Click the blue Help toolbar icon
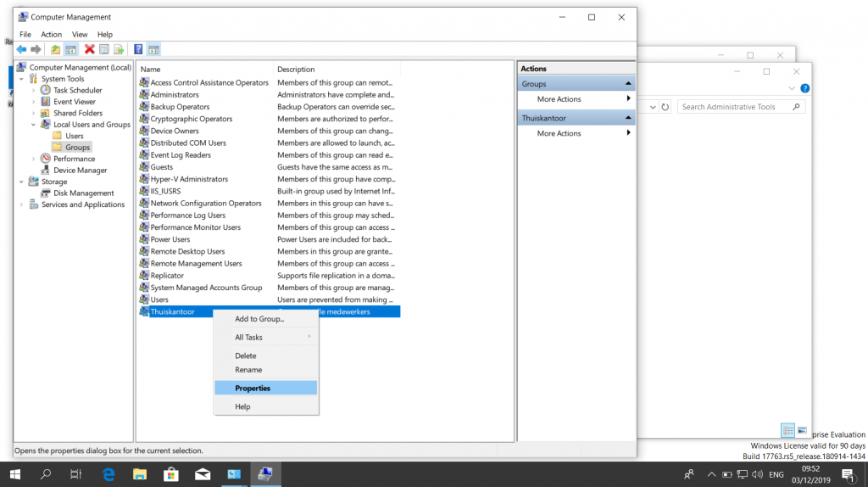Viewport: 868px width, 487px height. [x=138, y=49]
